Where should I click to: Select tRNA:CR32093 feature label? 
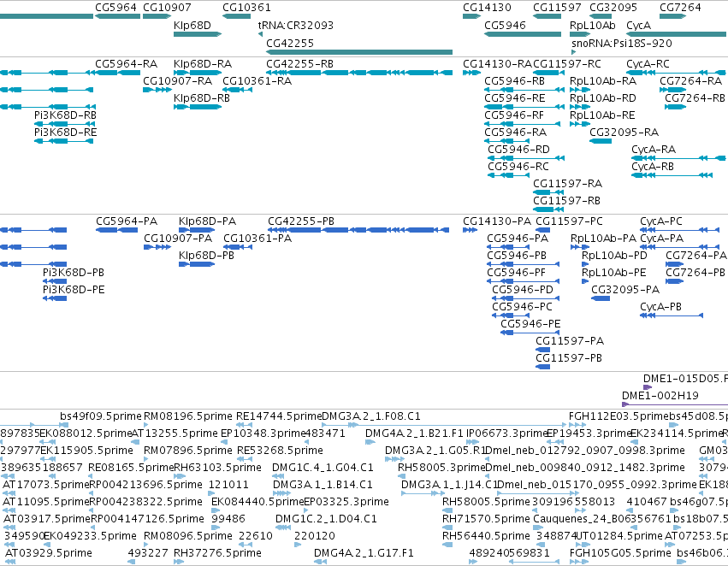pyautogui.click(x=296, y=25)
